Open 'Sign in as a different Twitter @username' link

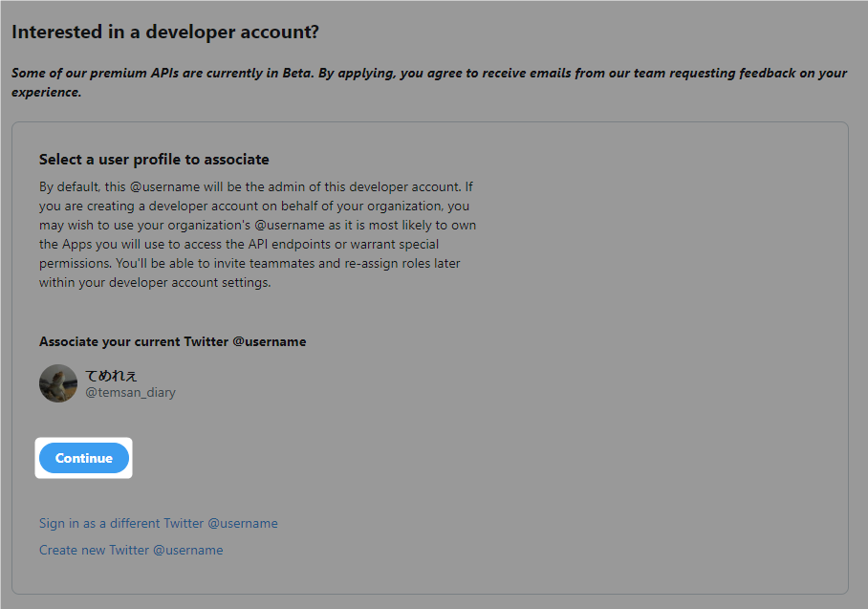[x=159, y=523]
